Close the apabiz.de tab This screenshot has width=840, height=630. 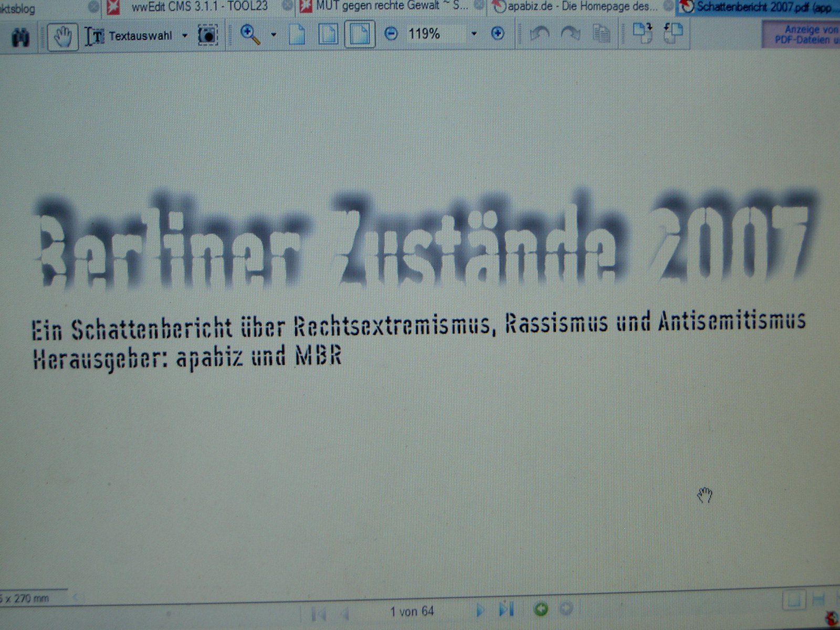coord(668,6)
